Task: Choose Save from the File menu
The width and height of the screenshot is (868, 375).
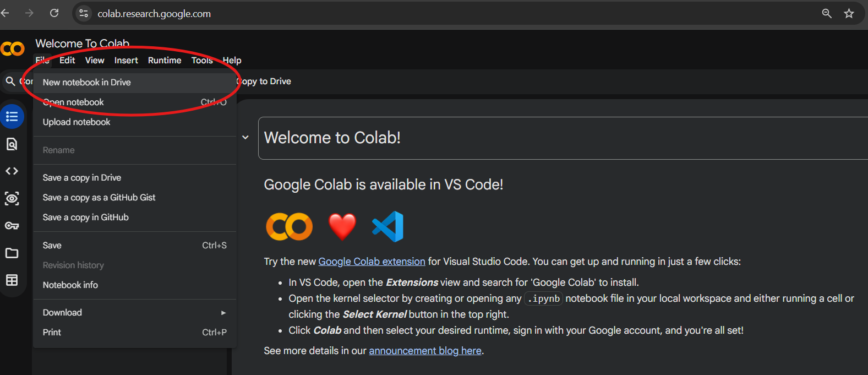Action: tap(135, 246)
